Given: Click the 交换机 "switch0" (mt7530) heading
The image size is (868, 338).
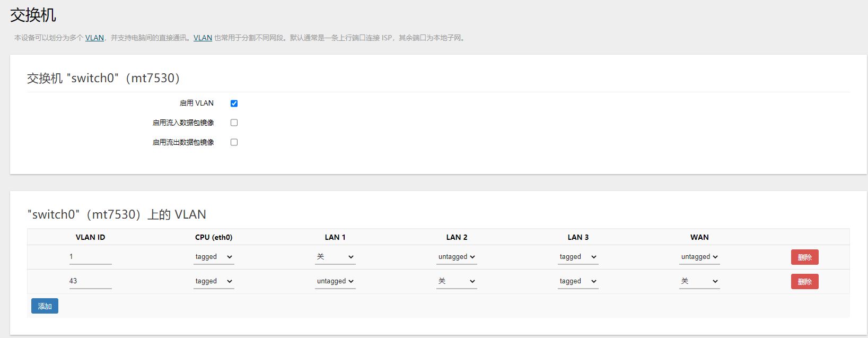Looking at the screenshot, I should 103,79.
